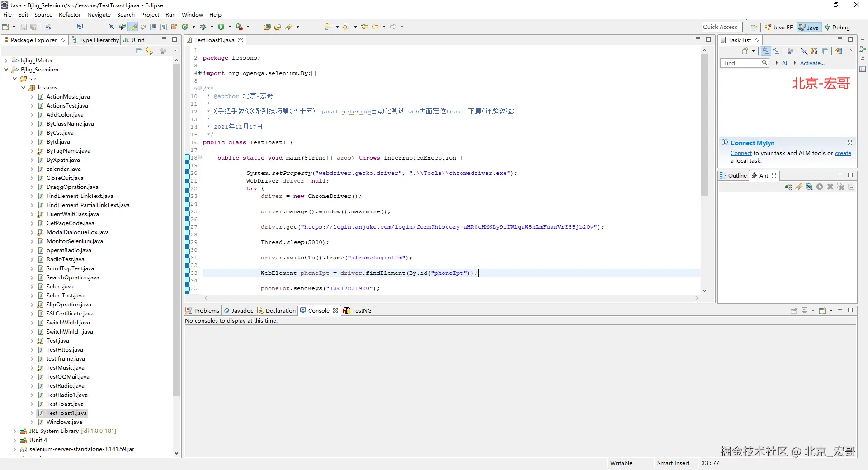Switch to Debug perspective button

(837, 27)
